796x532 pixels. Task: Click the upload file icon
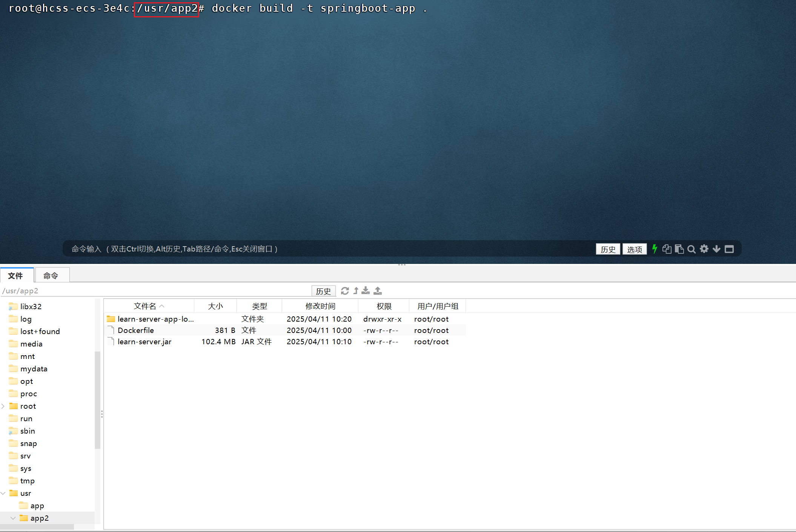[378, 291]
